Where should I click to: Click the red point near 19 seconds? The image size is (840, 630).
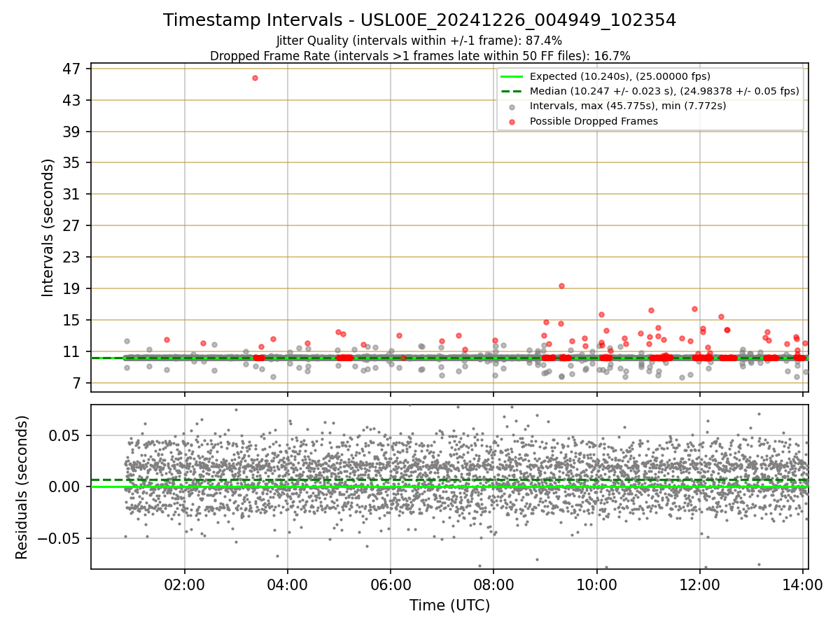561,286
